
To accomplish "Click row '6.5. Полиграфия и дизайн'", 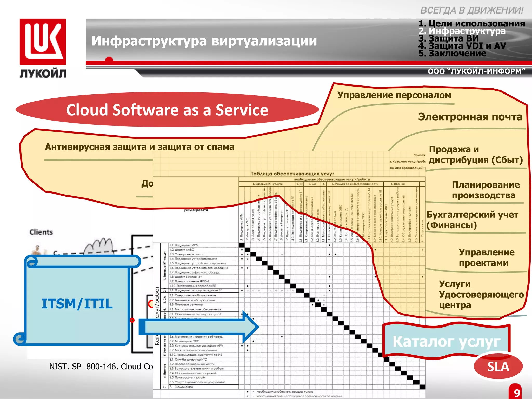I will tap(204, 377).
